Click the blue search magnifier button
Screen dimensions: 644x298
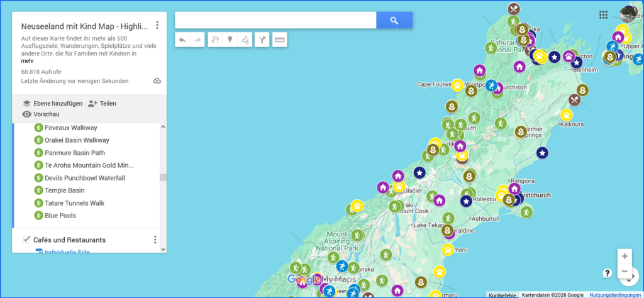pyautogui.click(x=394, y=20)
